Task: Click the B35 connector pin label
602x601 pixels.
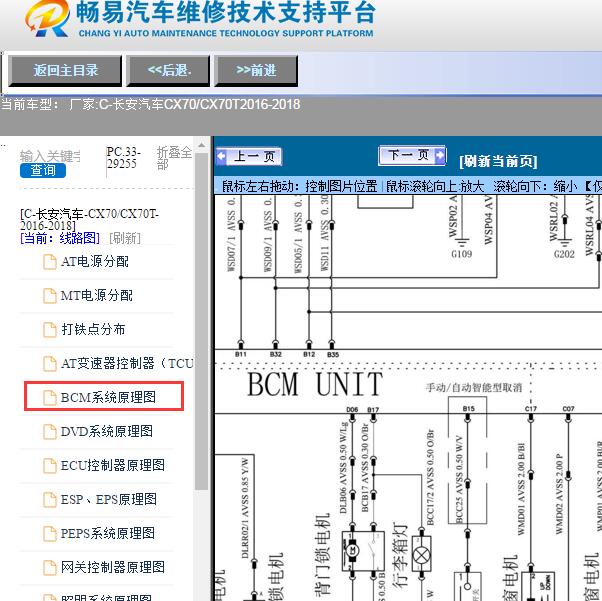Action: point(333,354)
